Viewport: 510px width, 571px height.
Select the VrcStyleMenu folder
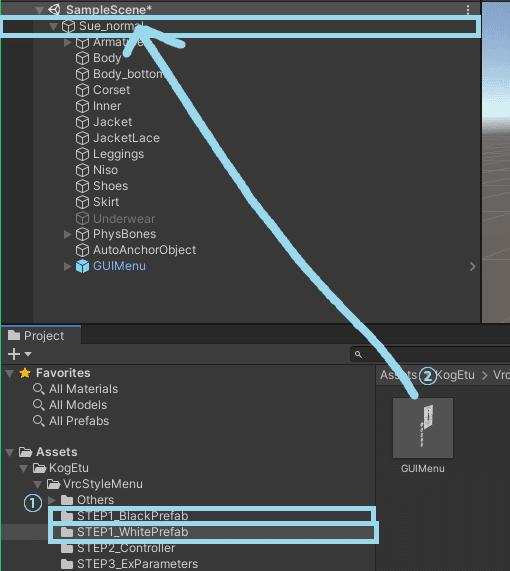(103, 484)
